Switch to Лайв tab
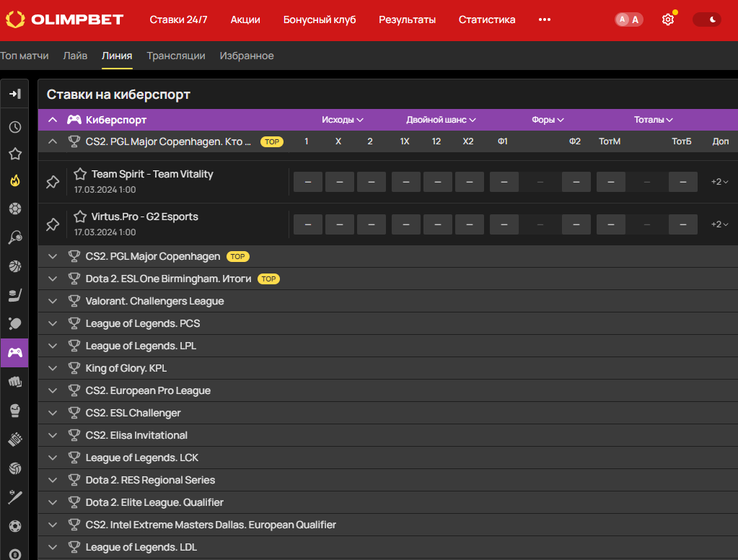 [75, 56]
